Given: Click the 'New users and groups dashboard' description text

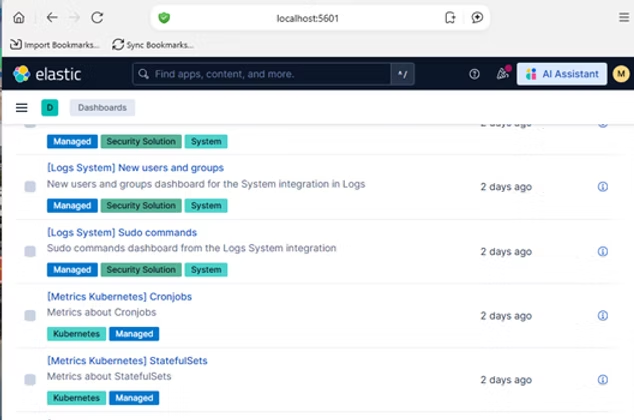Looking at the screenshot, I should (x=206, y=184).
